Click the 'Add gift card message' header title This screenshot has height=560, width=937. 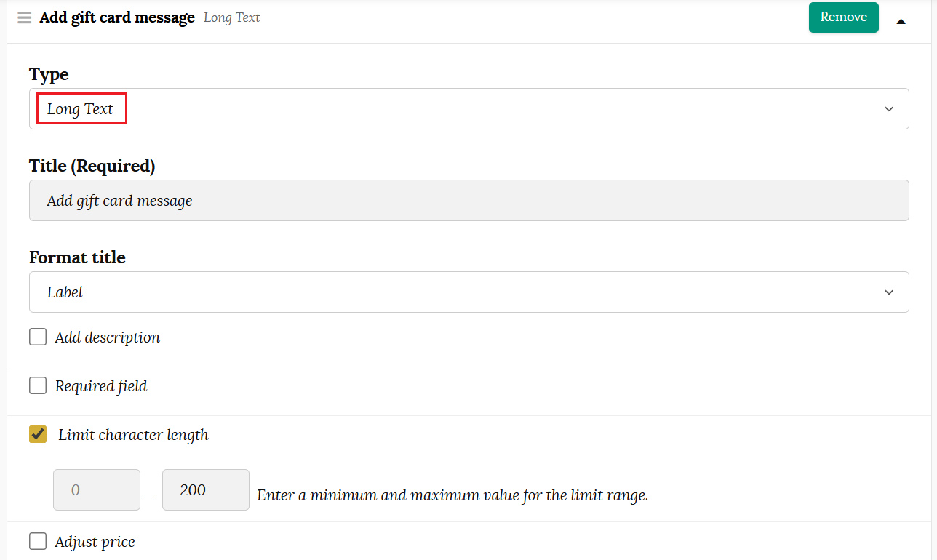[117, 17]
